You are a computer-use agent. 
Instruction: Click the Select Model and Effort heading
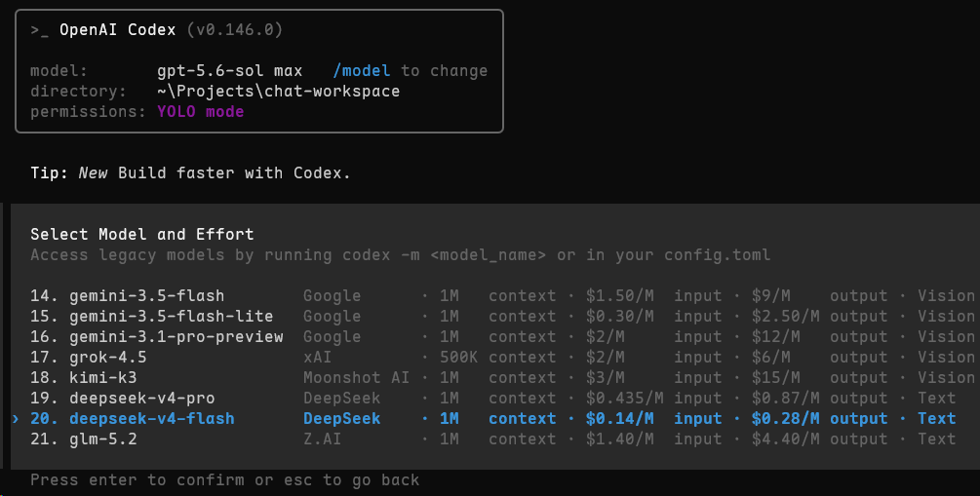(142, 234)
